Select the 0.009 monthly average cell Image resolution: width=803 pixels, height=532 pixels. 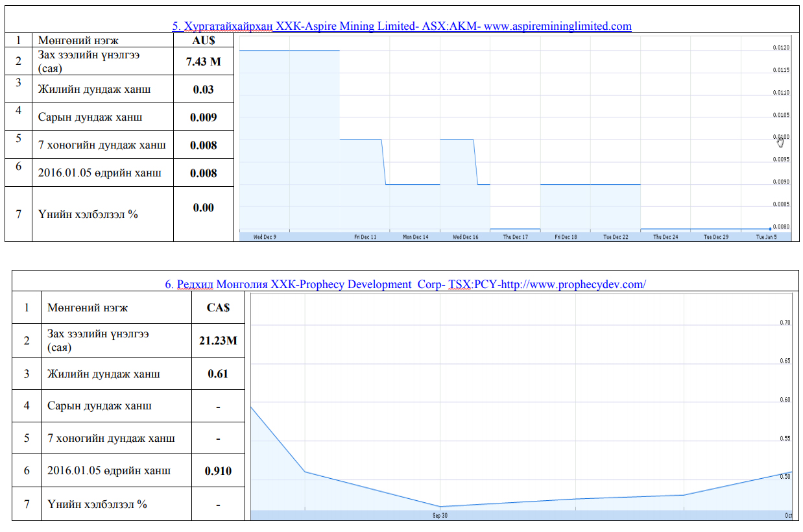click(203, 117)
